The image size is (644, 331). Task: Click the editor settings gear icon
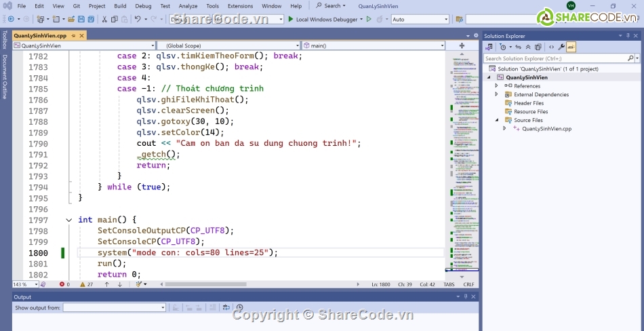pos(476,36)
